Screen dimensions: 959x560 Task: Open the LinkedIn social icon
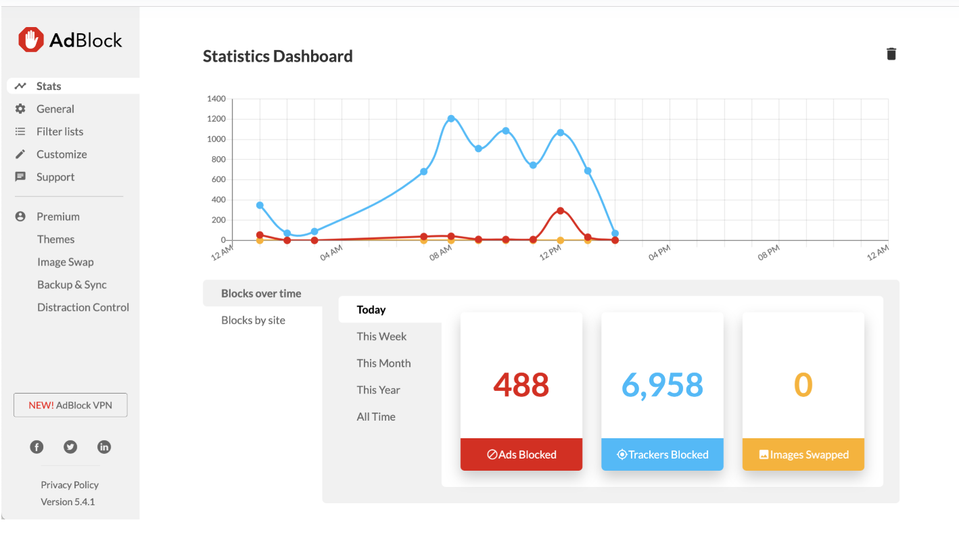[104, 447]
